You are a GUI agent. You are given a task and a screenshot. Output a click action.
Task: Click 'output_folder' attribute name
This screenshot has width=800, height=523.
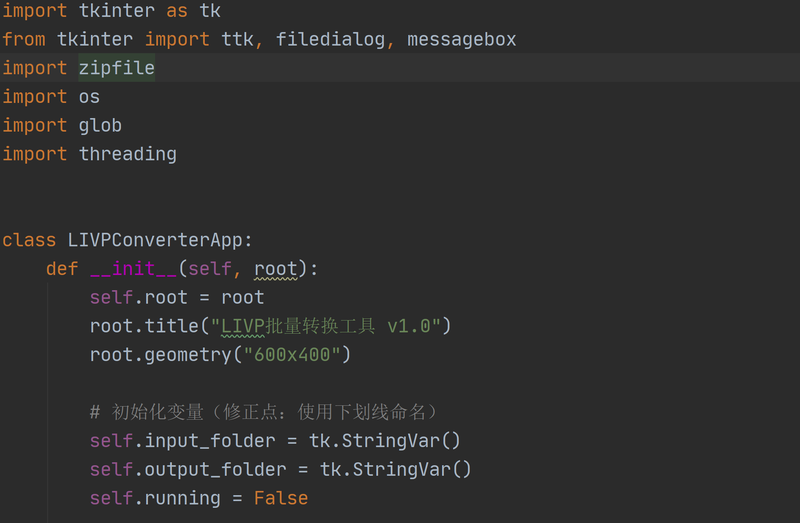(216, 469)
